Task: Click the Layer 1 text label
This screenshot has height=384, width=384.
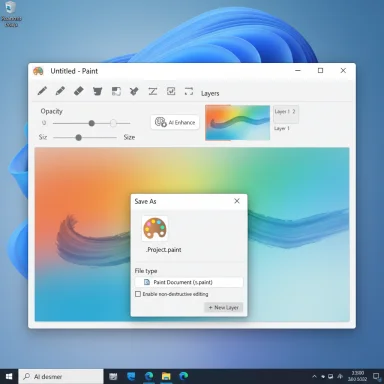Action: (282, 128)
